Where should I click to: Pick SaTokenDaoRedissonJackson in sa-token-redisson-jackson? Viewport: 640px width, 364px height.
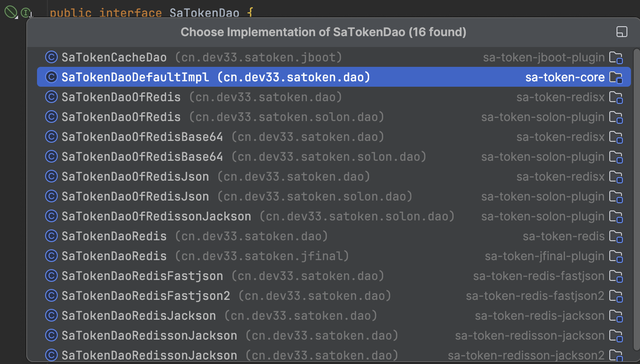[334, 335]
